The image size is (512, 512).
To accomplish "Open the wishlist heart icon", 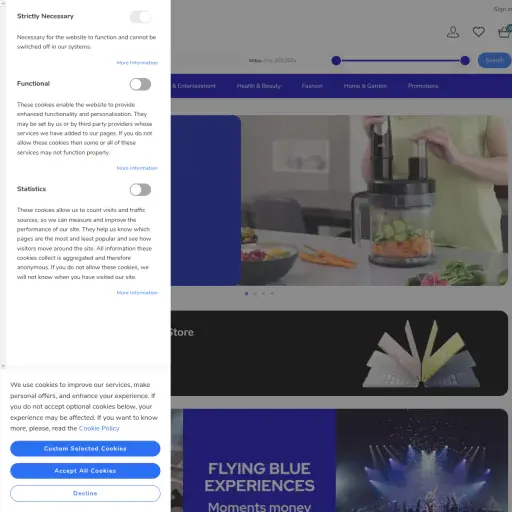I will tap(479, 32).
